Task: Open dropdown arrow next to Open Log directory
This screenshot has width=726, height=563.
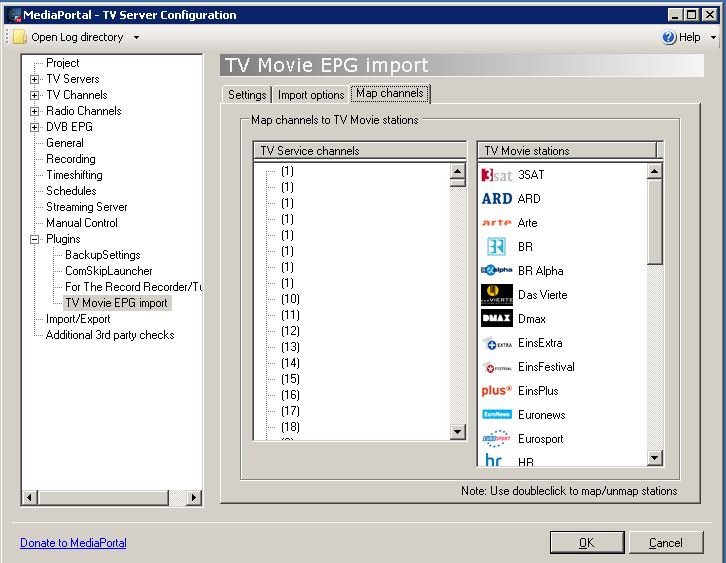Action: 136,38
